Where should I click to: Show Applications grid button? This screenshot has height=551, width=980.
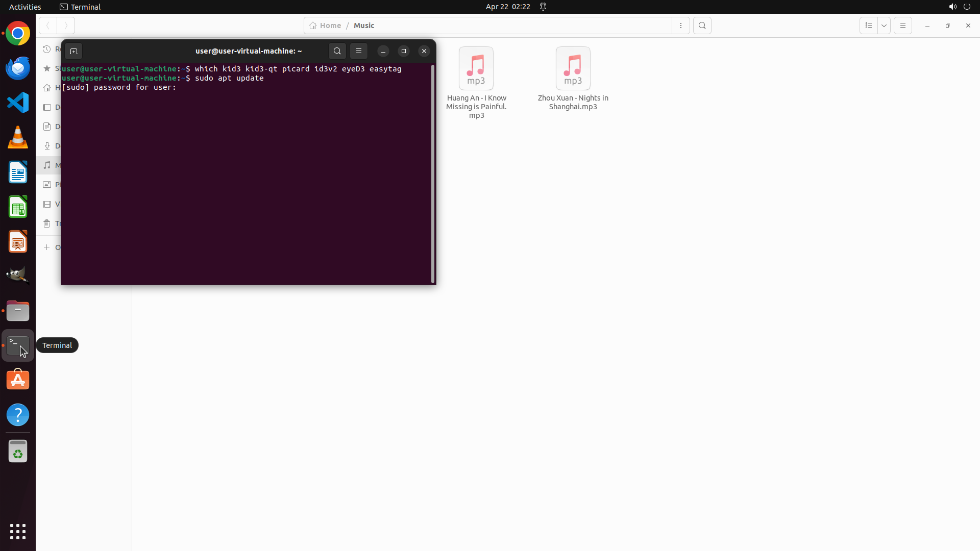click(18, 531)
